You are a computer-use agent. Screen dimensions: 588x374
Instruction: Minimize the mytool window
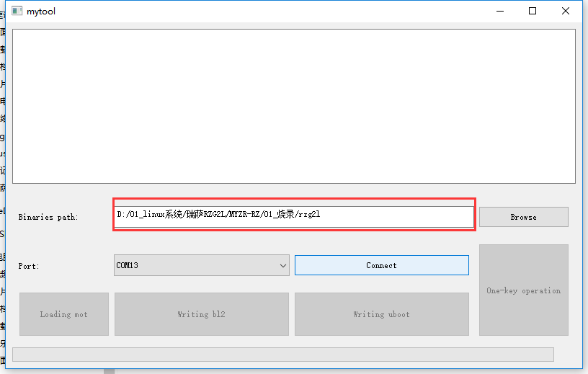tap(500, 11)
